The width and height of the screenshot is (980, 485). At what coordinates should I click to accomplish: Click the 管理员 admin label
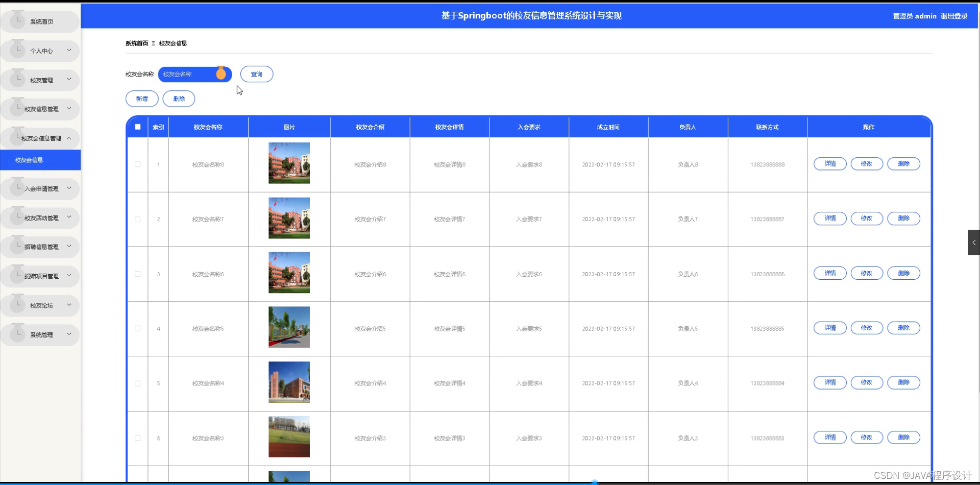[915, 16]
